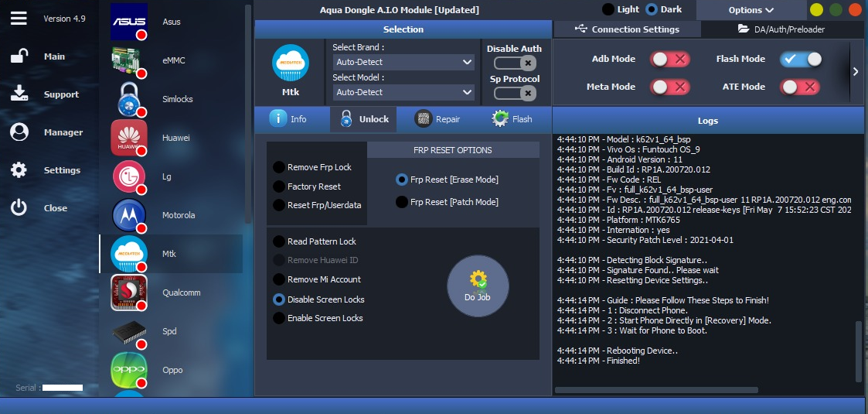The width and height of the screenshot is (868, 414).
Task: Select the Lg brand icon
Action: [x=129, y=176]
